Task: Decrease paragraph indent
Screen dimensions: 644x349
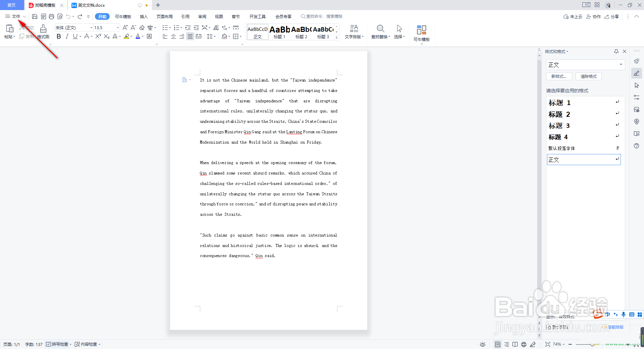Action: point(188,28)
